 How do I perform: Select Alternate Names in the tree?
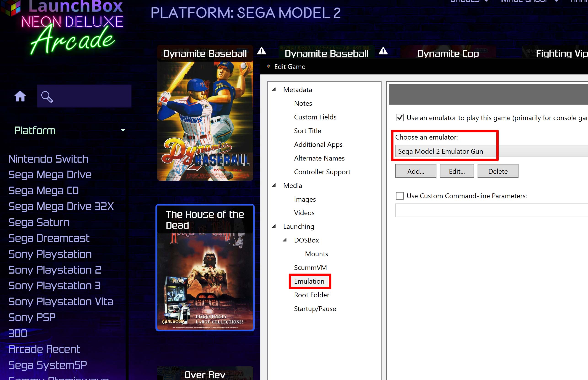[319, 158]
